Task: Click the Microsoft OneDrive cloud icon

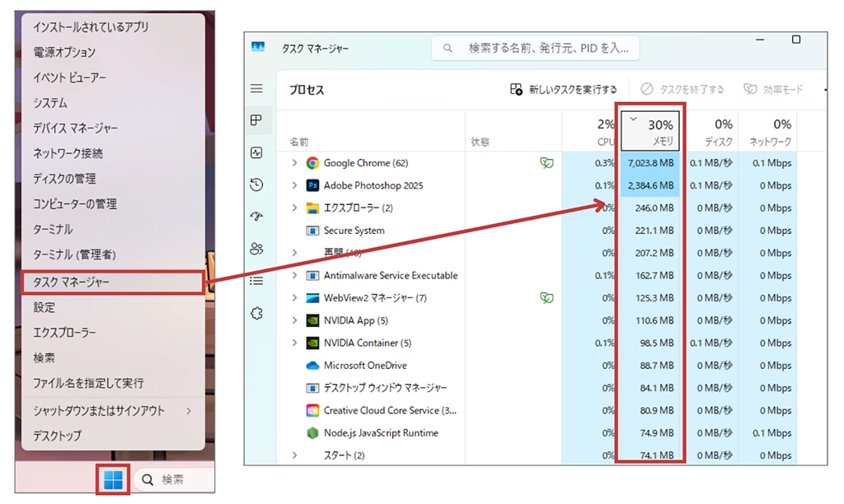Action: coord(312,366)
